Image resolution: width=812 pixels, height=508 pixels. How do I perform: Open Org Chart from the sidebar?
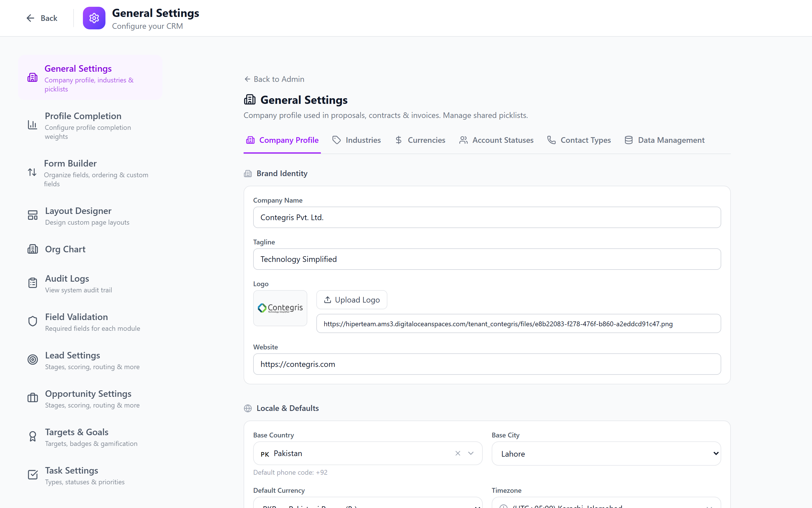coord(91,249)
